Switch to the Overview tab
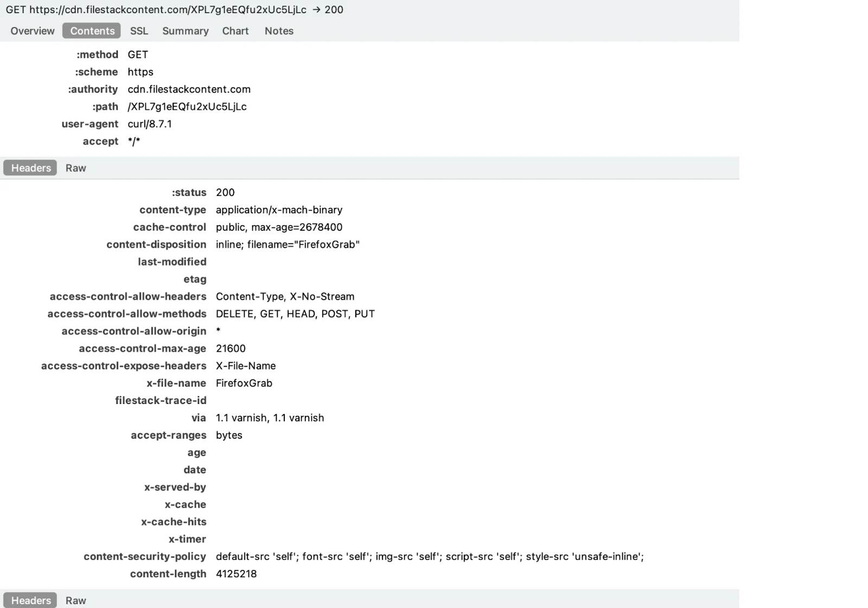The image size is (868, 608). click(32, 31)
